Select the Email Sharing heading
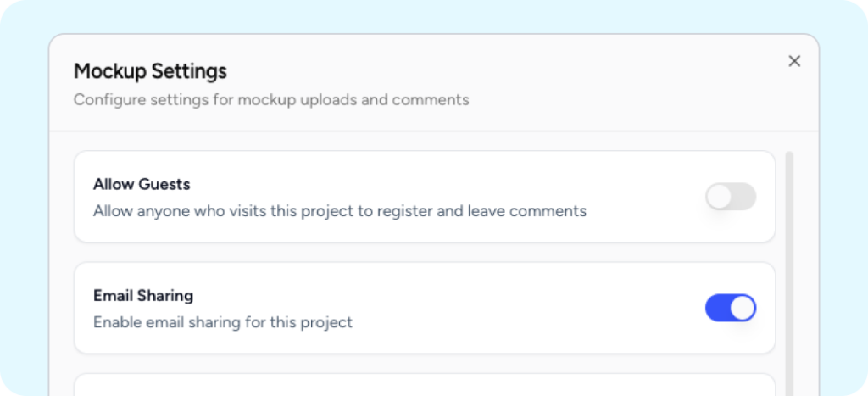The height and width of the screenshot is (396, 868). click(x=143, y=296)
